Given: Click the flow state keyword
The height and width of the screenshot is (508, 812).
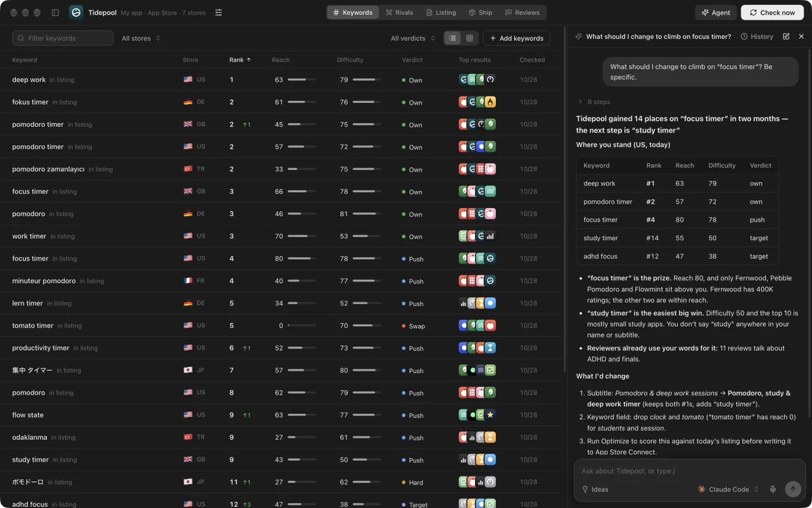Looking at the screenshot, I should pyautogui.click(x=28, y=415).
